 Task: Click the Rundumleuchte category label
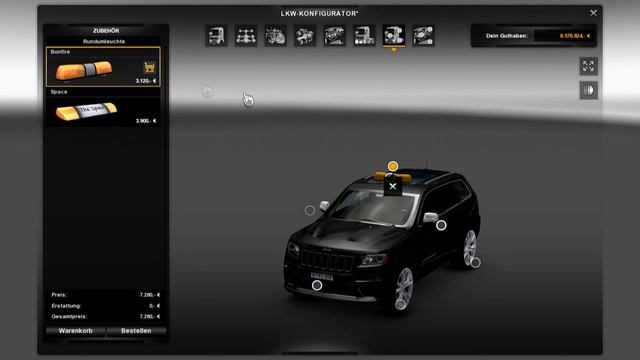(x=104, y=41)
